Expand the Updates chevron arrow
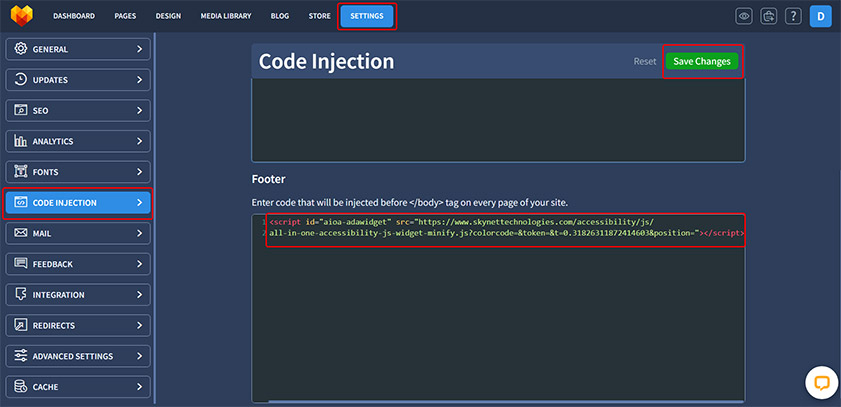The image size is (841, 407). click(139, 79)
